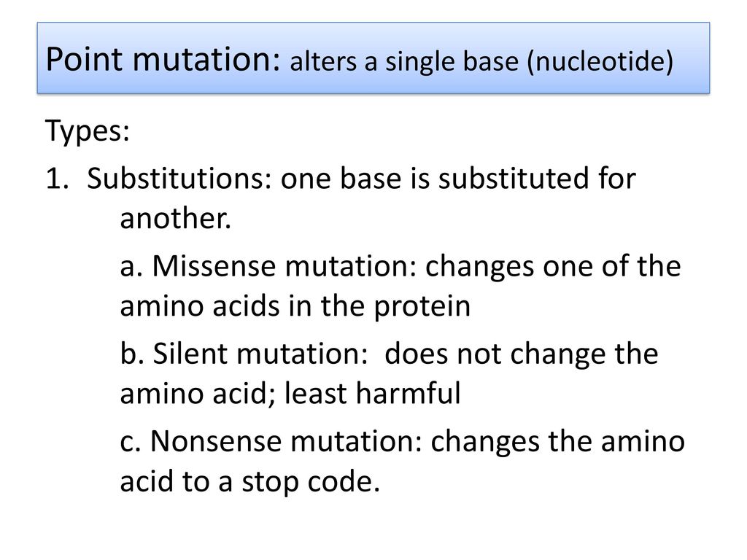Click the text 'acid to a stop code.'
747x560 pixels.
tap(249, 482)
